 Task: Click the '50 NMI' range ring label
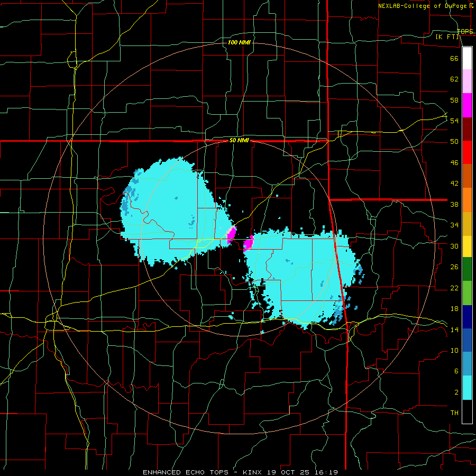[239, 140]
